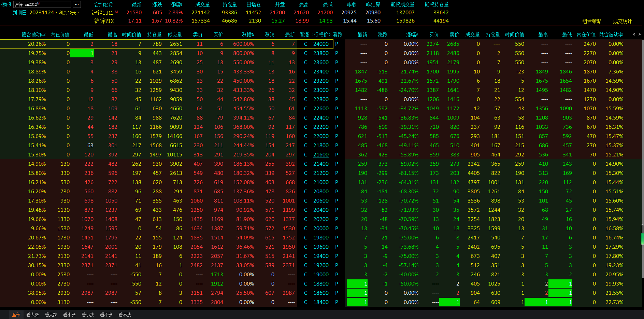The height and width of the screenshot is (319, 644).
Task: Select strike price 22400
Action: (321, 118)
